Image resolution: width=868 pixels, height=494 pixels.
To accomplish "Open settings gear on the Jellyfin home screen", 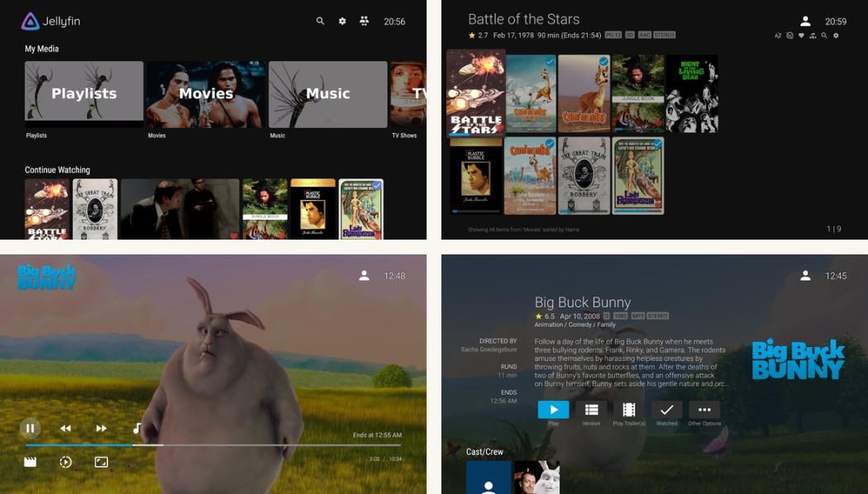I will point(342,21).
